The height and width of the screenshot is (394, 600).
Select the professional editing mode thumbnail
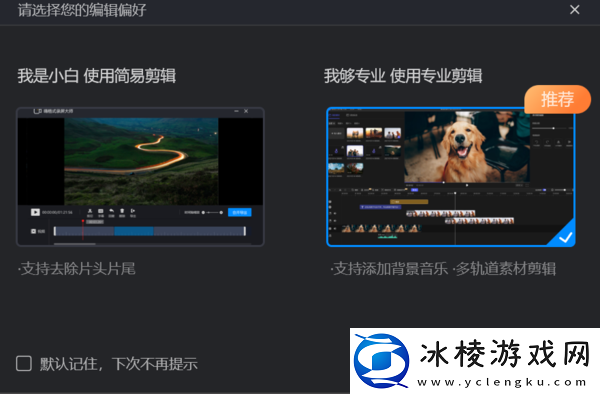click(451, 177)
